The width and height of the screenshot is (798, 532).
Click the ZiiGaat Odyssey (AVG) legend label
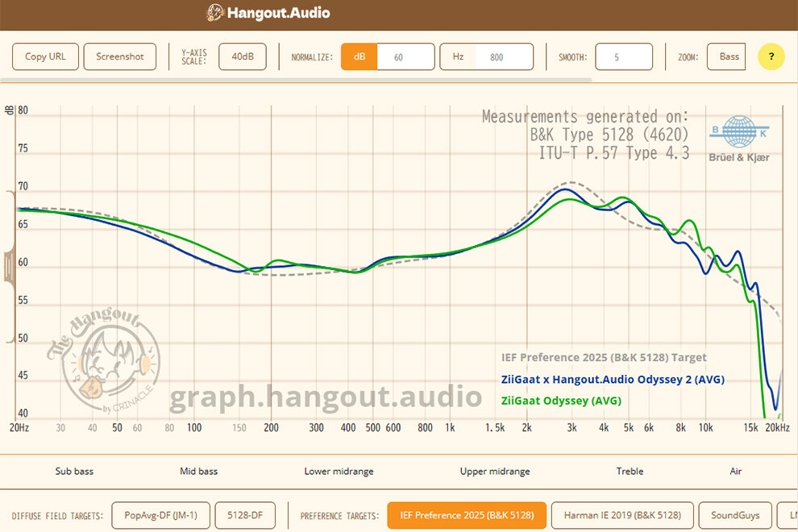[561, 401]
